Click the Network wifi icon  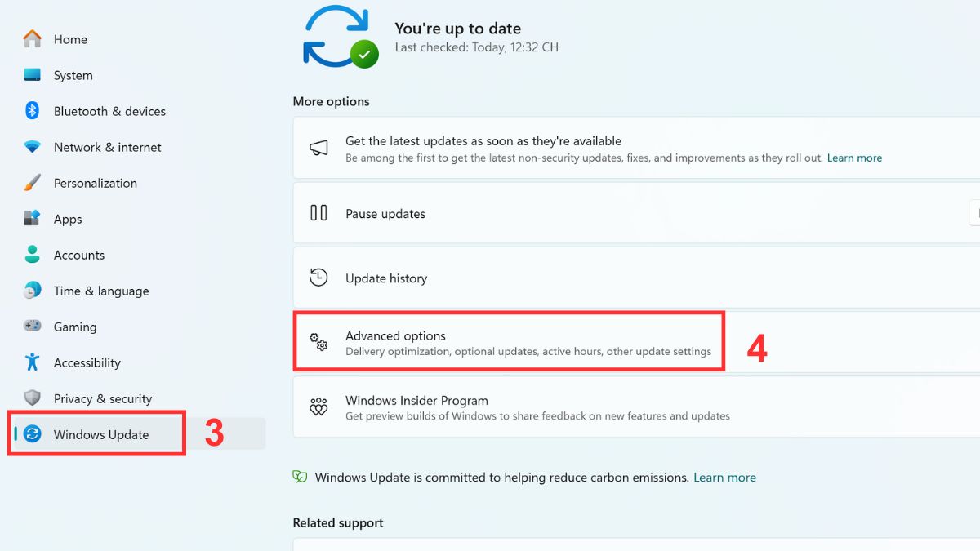[x=33, y=147]
